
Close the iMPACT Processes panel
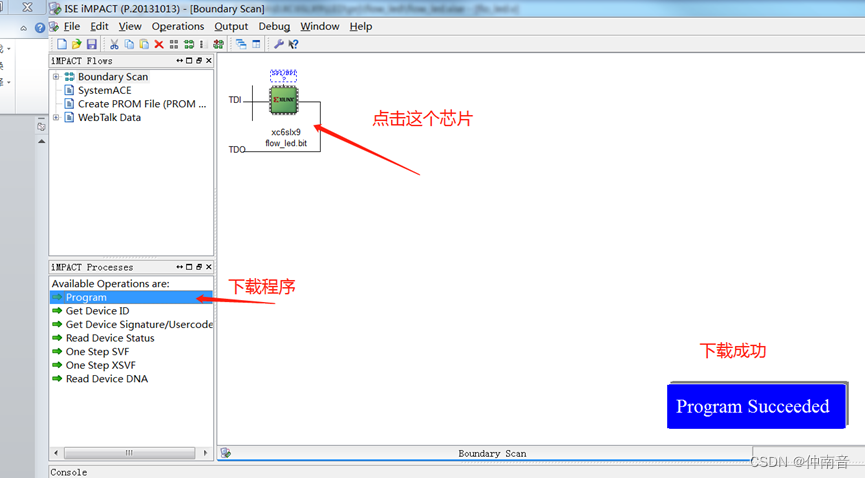coord(209,267)
